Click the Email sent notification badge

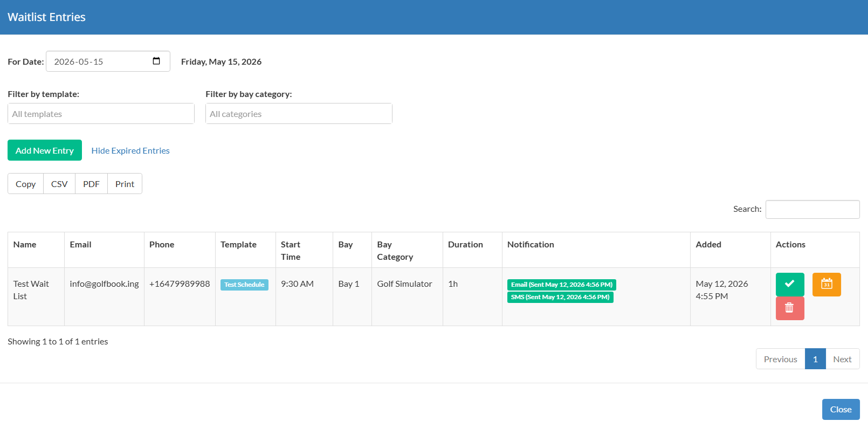tap(561, 285)
